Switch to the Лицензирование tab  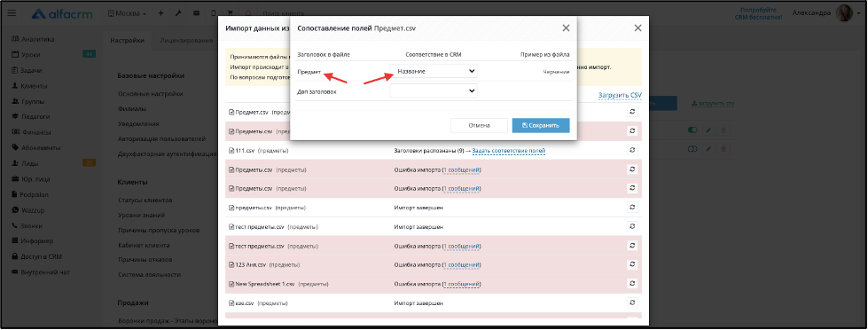(x=186, y=41)
